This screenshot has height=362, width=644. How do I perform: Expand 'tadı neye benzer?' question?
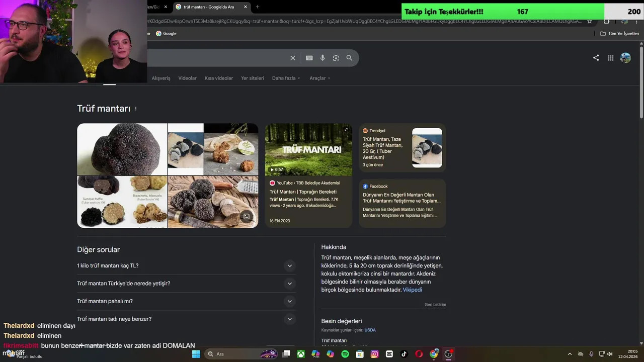[186, 319]
